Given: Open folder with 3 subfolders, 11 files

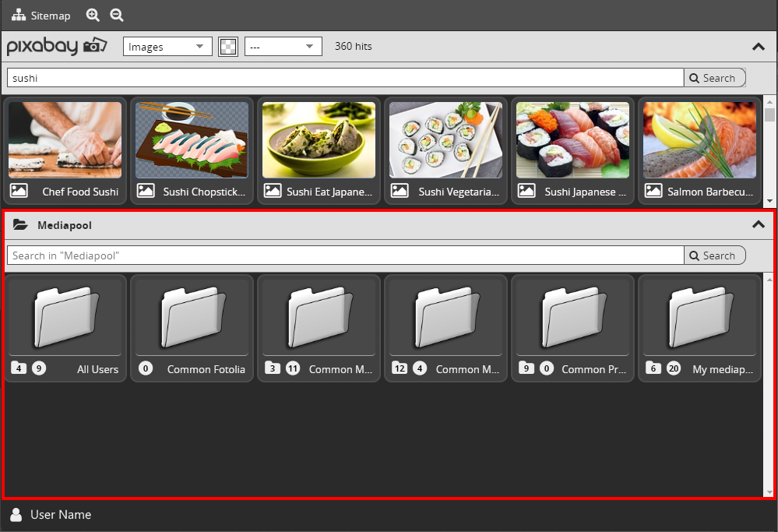Looking at the screenshot, I should coord(319,329).
